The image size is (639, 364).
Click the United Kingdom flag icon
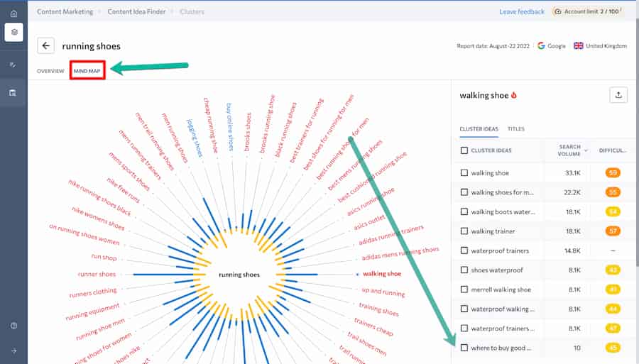(x=578, y=45)
